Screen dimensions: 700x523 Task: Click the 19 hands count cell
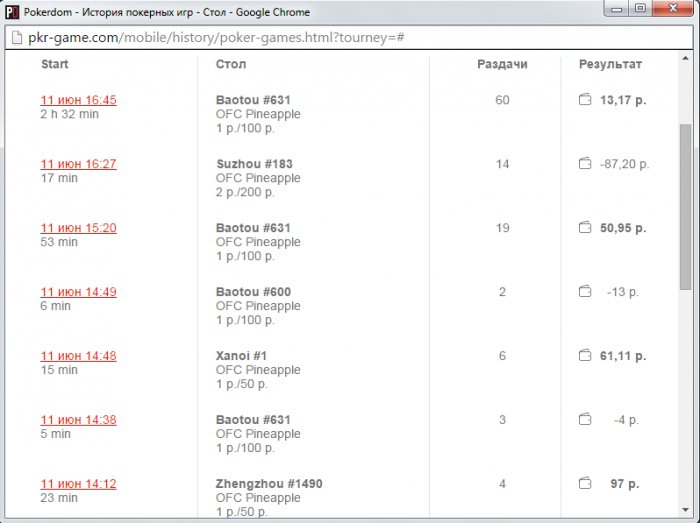(x=502, y=228)
